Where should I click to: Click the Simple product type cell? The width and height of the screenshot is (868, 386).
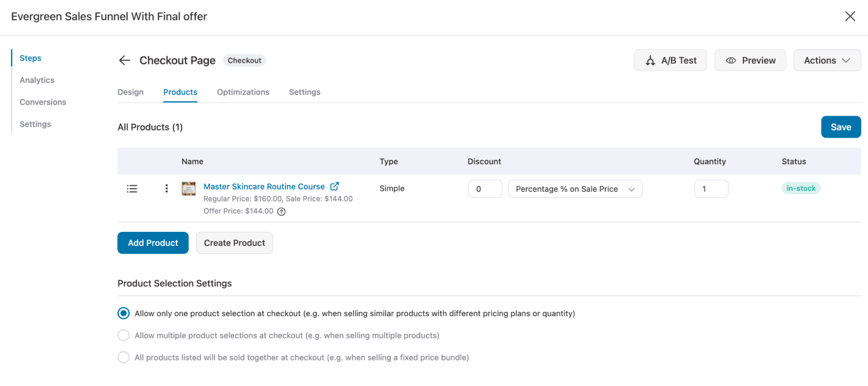point(392,188)
